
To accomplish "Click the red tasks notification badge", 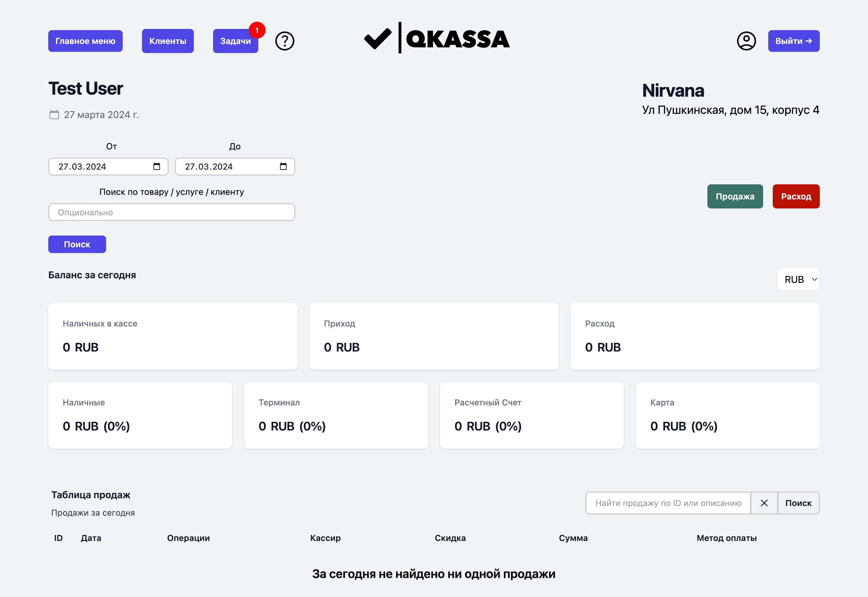I will [x=257, y=30].
